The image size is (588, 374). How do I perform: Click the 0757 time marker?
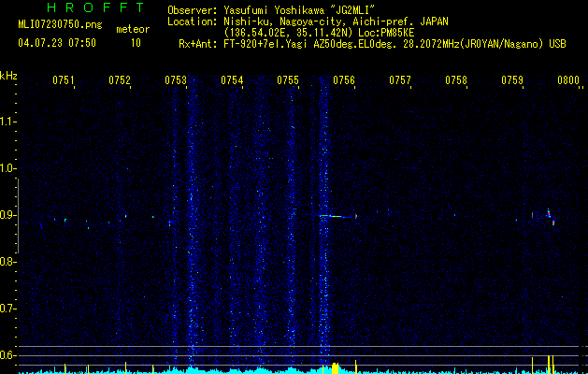pyautogui.click(x=400, y=80)
